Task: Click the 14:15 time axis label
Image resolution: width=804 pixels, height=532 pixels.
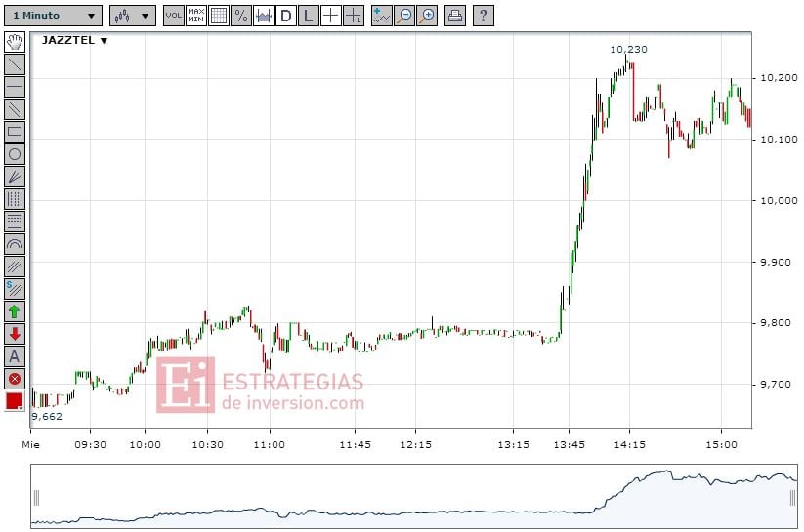Action: click(630, 445)
